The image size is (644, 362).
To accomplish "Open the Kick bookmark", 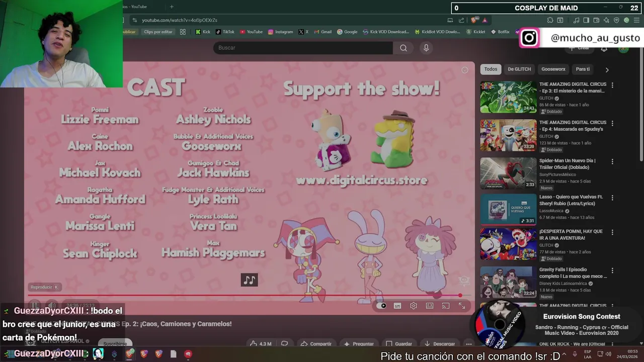I will tap(203, 32).
